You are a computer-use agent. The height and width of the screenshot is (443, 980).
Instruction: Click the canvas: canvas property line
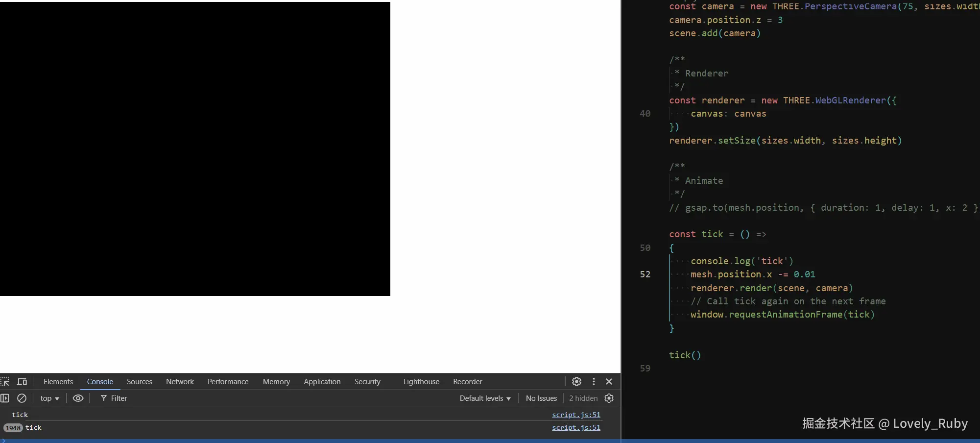coord(728,114)
